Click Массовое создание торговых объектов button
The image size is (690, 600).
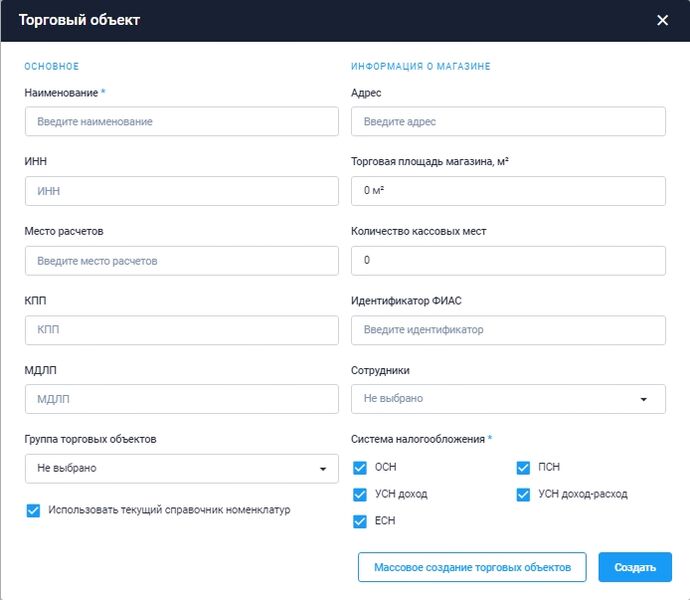pyautogui.click(x=471, y=567)
